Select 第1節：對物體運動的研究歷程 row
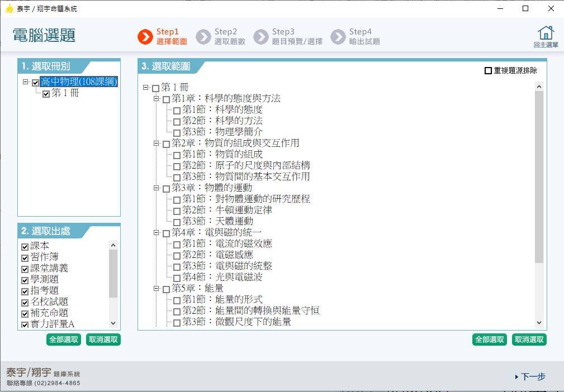This screenshot has width=564, height=392. pyautogui.click(x=246, y=199)
